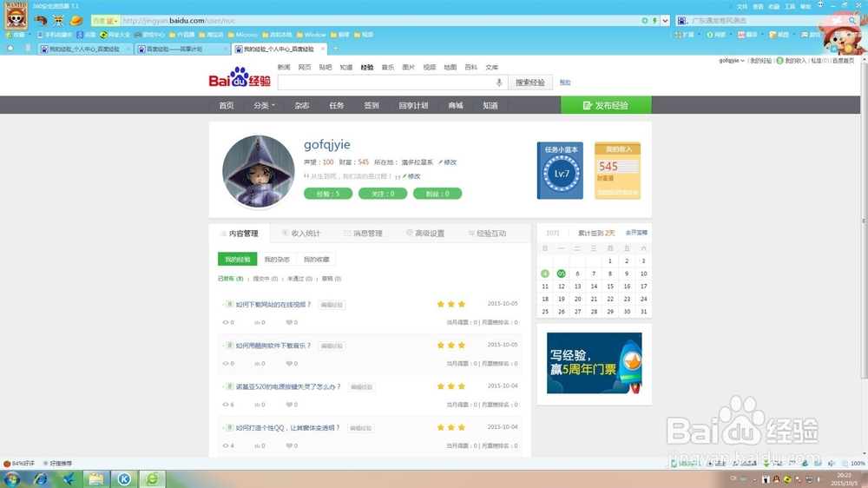Click the 写经验 赢5周年门票 banner
The width and height of the screenshot is (868, 488).
click(x=594, y=363)
